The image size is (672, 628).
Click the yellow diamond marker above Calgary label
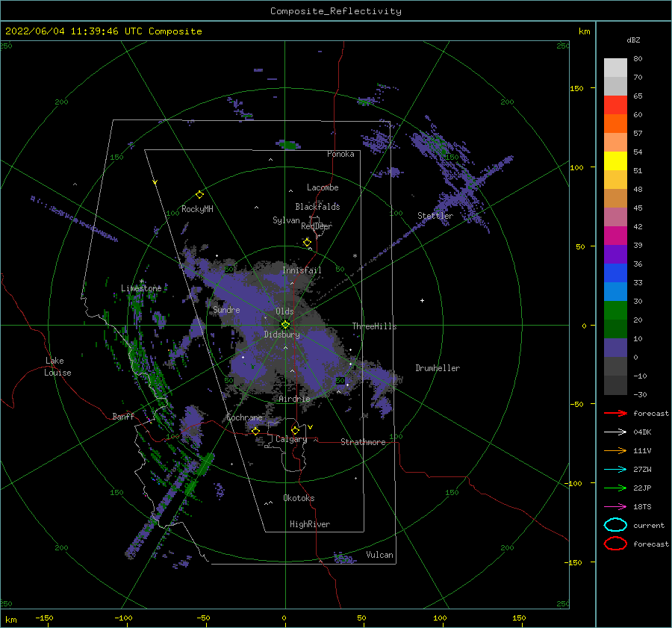295,430
